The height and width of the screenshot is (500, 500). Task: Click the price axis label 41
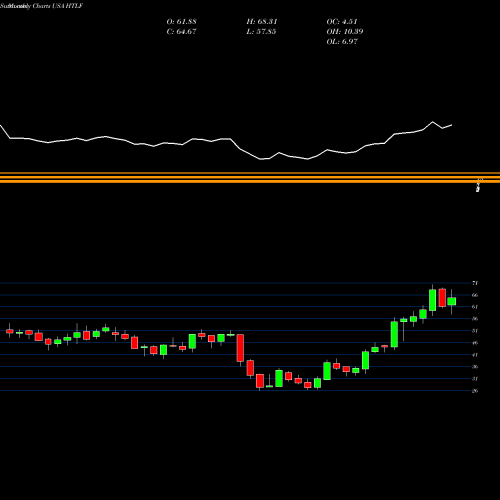[475, 355]
